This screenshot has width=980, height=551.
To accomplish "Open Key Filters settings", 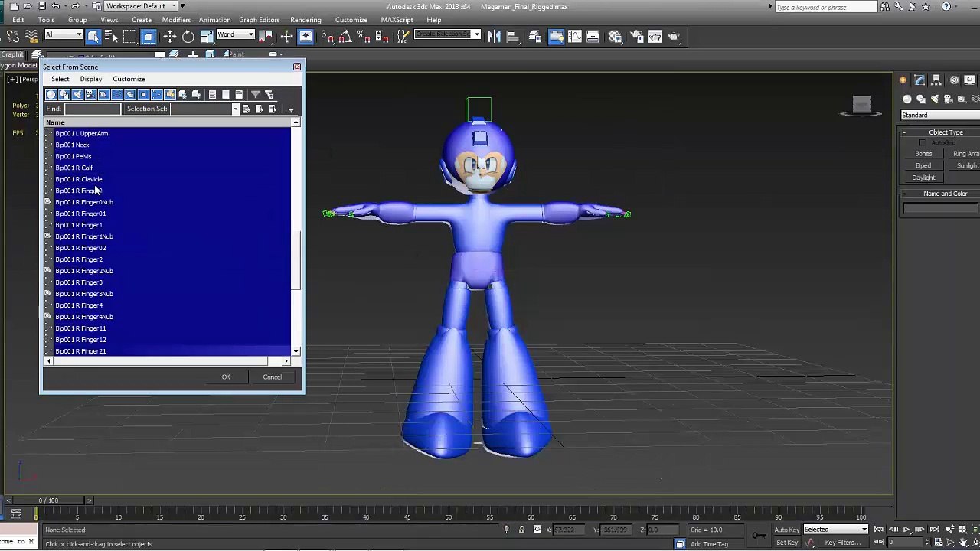I will point(842,543).
